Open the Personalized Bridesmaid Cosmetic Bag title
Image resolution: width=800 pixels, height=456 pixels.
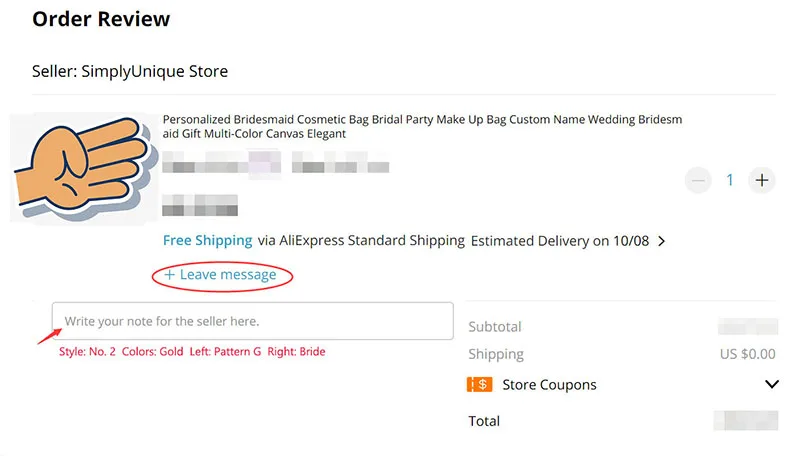coord(422,126)
